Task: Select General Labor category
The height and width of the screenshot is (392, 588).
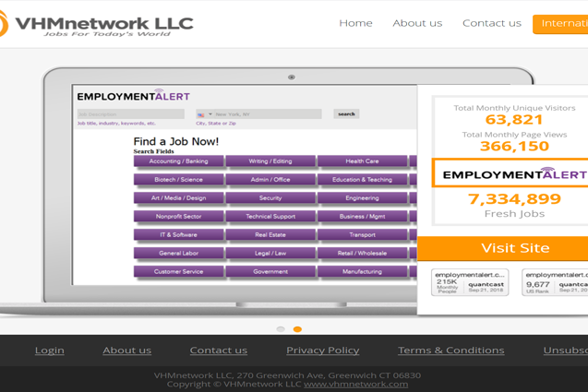Action: coord(178,253)
